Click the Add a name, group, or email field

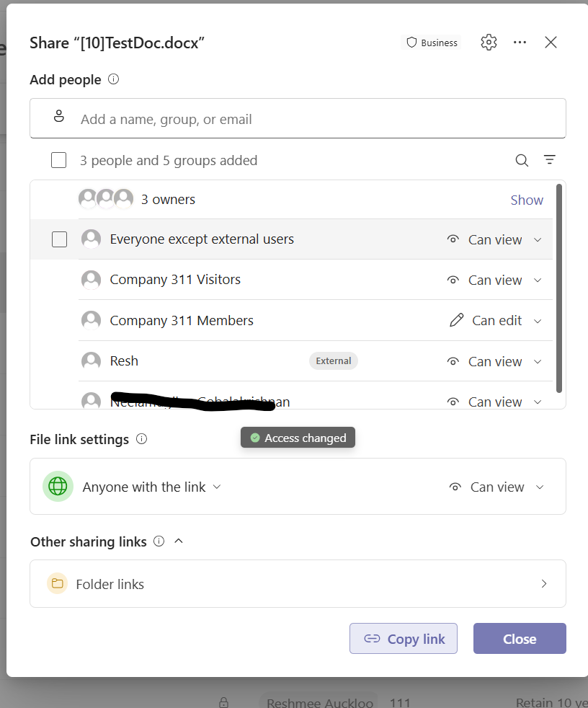(298, 118)
